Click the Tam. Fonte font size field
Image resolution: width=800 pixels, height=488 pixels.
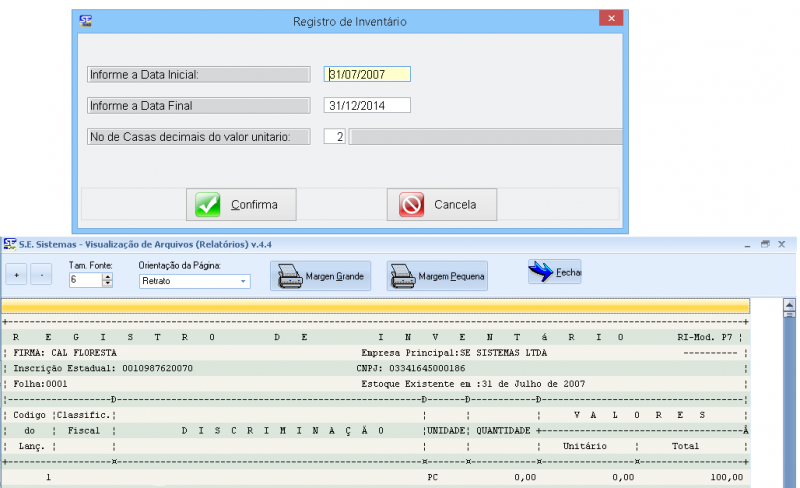84,281
